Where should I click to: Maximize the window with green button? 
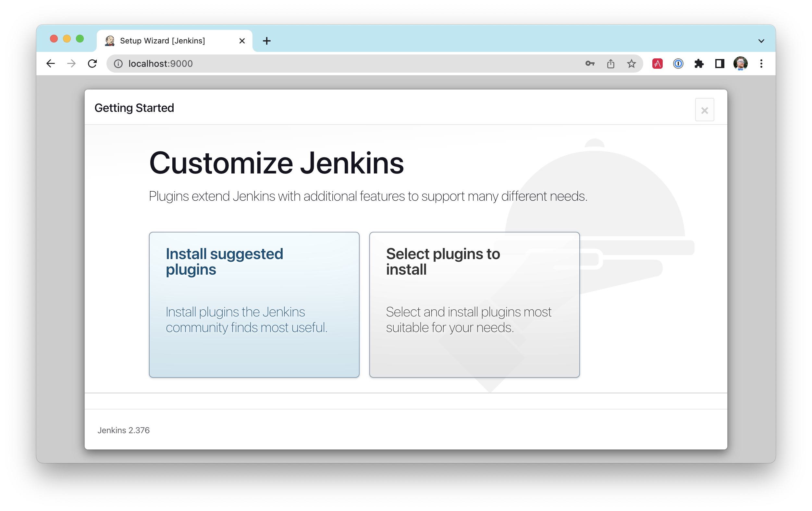[x=80, y=39]
